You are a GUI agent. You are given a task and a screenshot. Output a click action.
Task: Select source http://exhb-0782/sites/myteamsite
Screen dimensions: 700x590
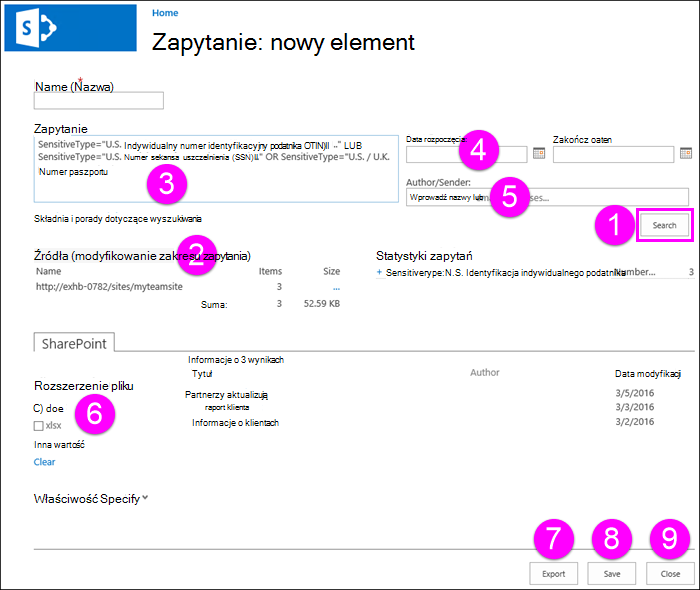click(109, 287)
